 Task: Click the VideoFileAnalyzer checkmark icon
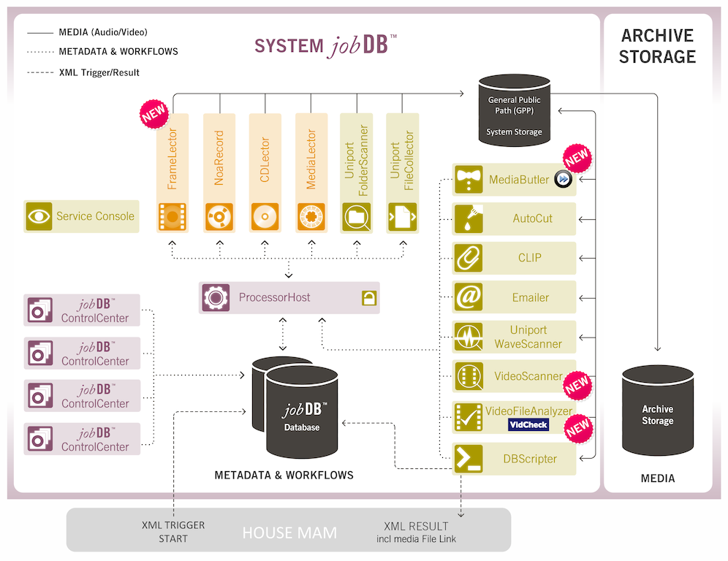point(468,416)
